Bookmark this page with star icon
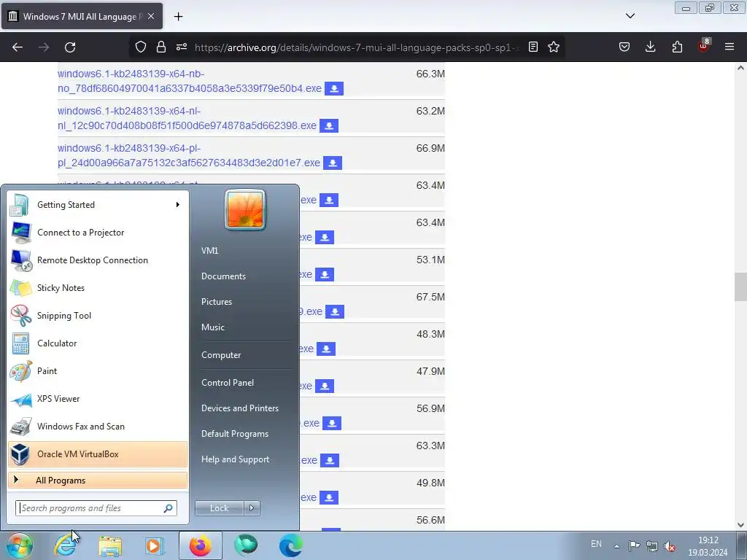This screenshot has height=560, width=747. (554, 47)
